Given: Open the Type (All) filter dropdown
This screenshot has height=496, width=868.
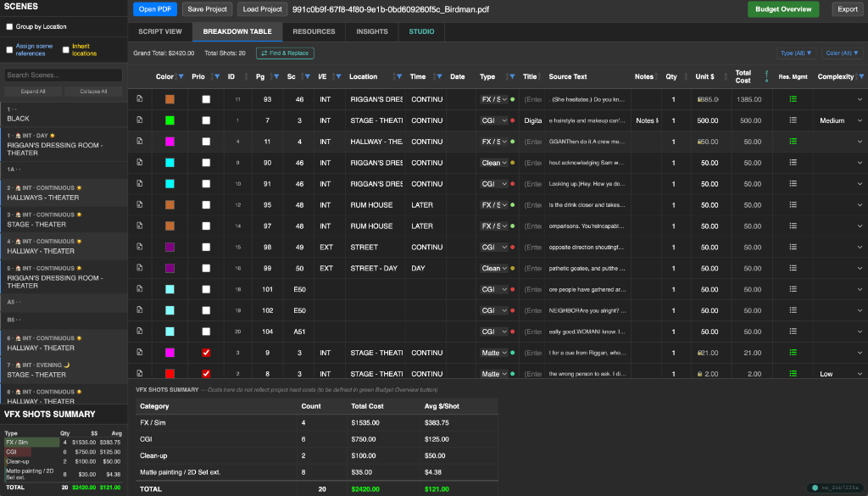Looking at the screenshot, I should 796,53.
